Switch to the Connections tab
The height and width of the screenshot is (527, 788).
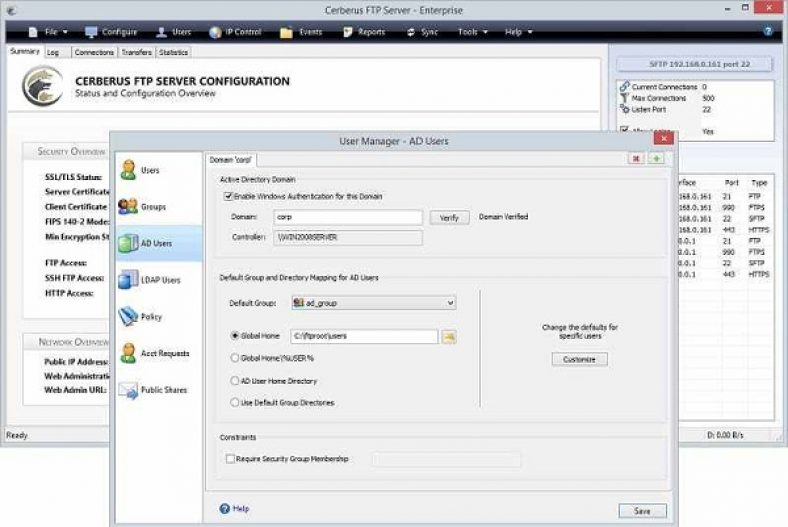click(94, 52)
